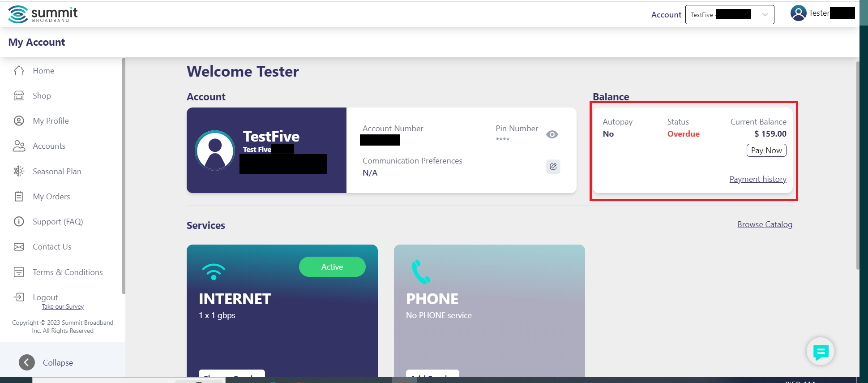Show the hidden Pin Number
This screenshot has width=868, height=383.
point(552,134)
